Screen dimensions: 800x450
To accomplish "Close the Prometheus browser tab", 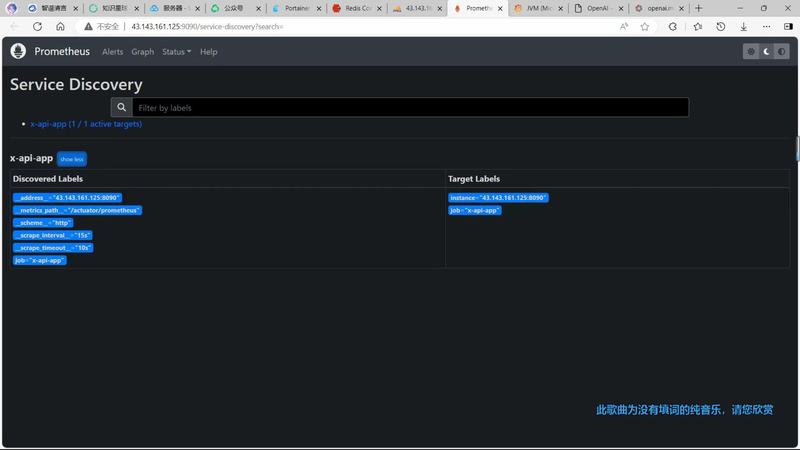I will [500, 9].
